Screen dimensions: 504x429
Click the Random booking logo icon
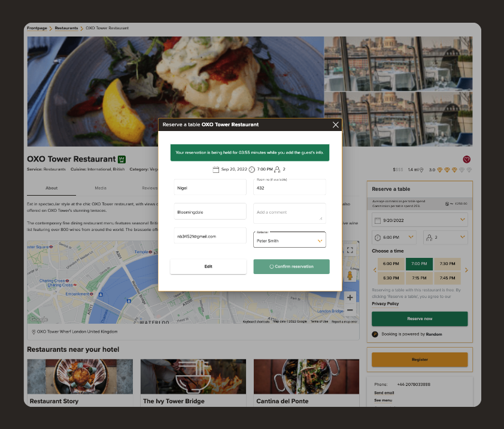(375, 334)
